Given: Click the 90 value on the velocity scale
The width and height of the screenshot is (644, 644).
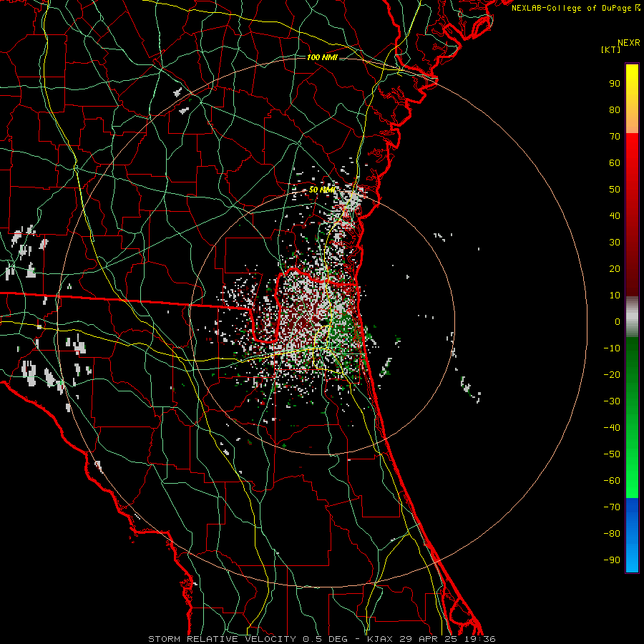Looking at the screenshot, I should 615,84.
